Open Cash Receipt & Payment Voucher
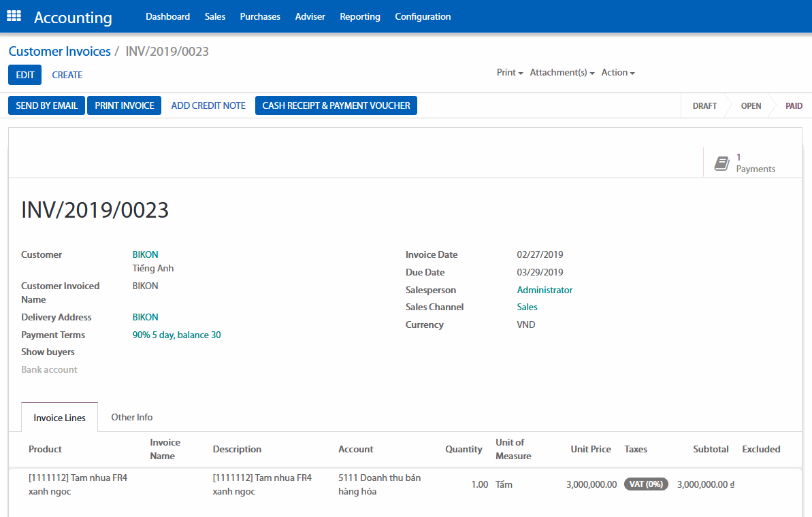812x517 pixels. click(336, 105)
